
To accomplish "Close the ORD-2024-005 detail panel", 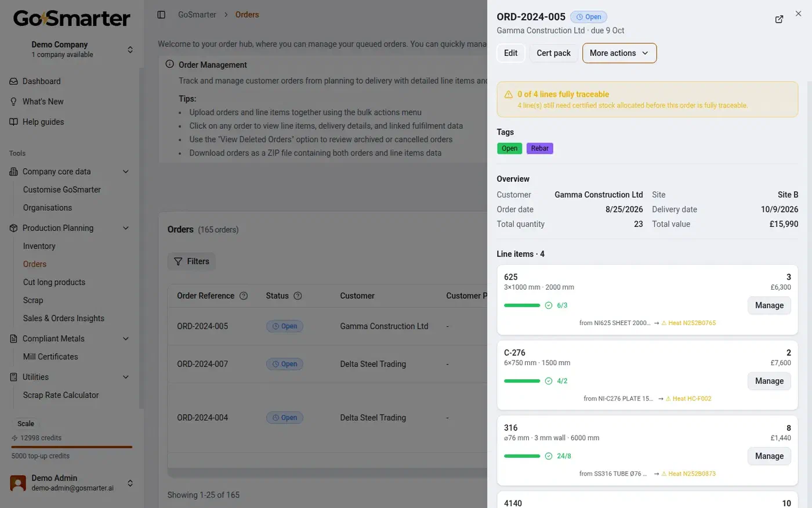I will [x=798, y=13].
